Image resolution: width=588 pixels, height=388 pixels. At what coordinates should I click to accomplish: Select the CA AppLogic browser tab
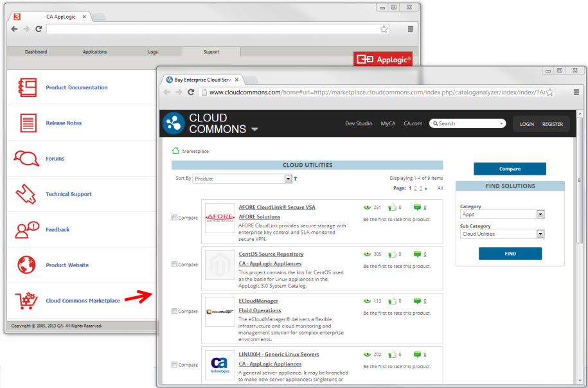(51, 17)
